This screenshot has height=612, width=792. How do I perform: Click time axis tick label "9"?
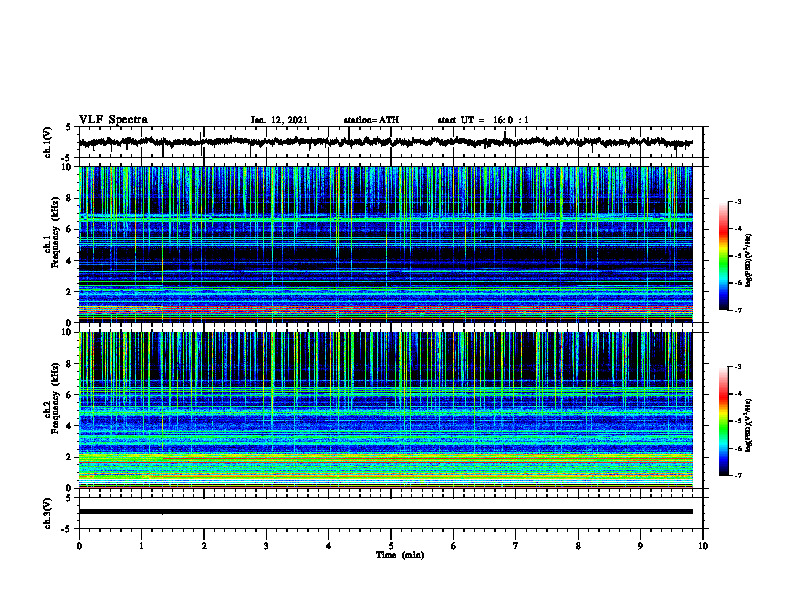640,546
